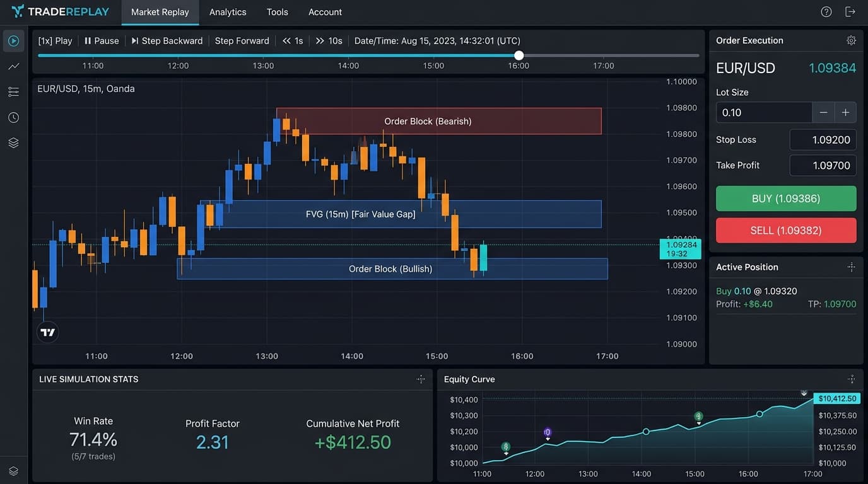
Task: Click Step Forward in replay toolbar
Action: point(242,41)
